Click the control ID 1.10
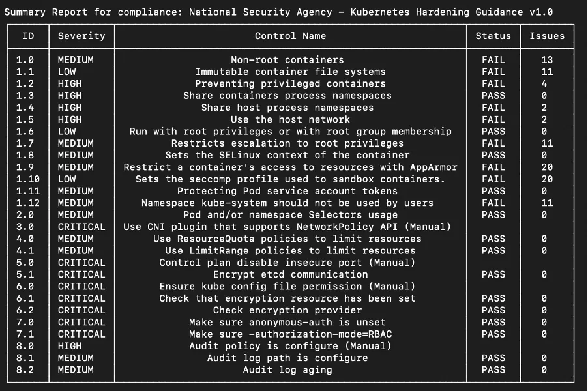This screenshot has width=588, height=391. coord(28,179)
